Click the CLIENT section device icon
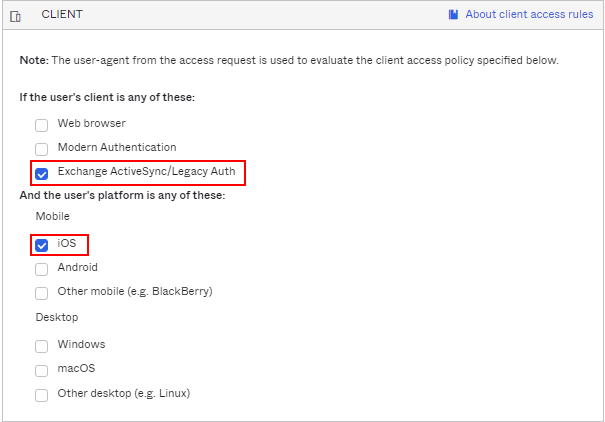Image resolution: width=605 pixels, height=422 pixels. coord(15,16)
